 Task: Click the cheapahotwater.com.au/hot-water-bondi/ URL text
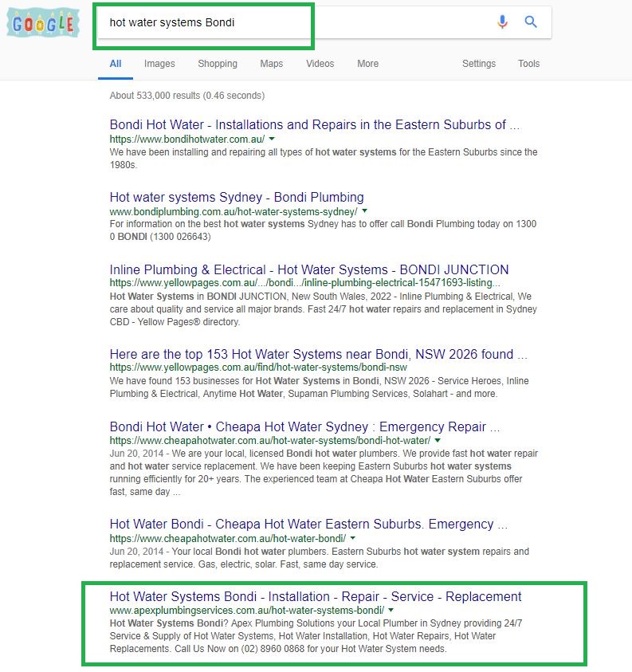[227, 538]
